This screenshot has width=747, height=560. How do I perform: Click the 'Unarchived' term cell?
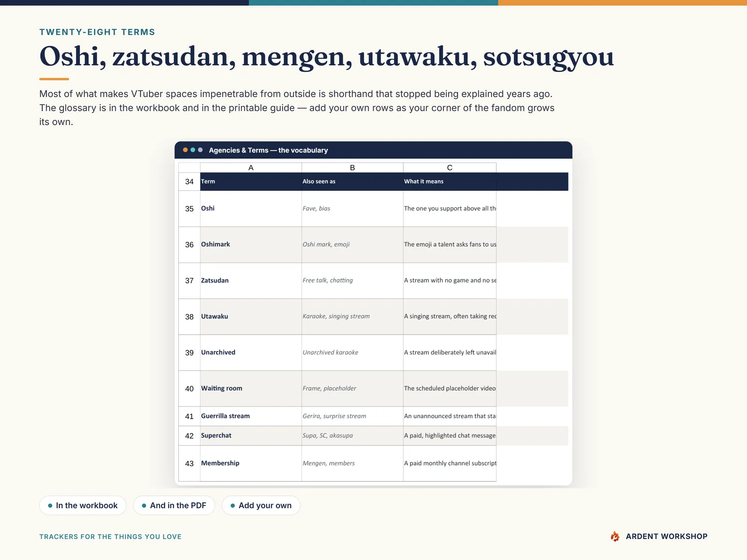point(251,352)
